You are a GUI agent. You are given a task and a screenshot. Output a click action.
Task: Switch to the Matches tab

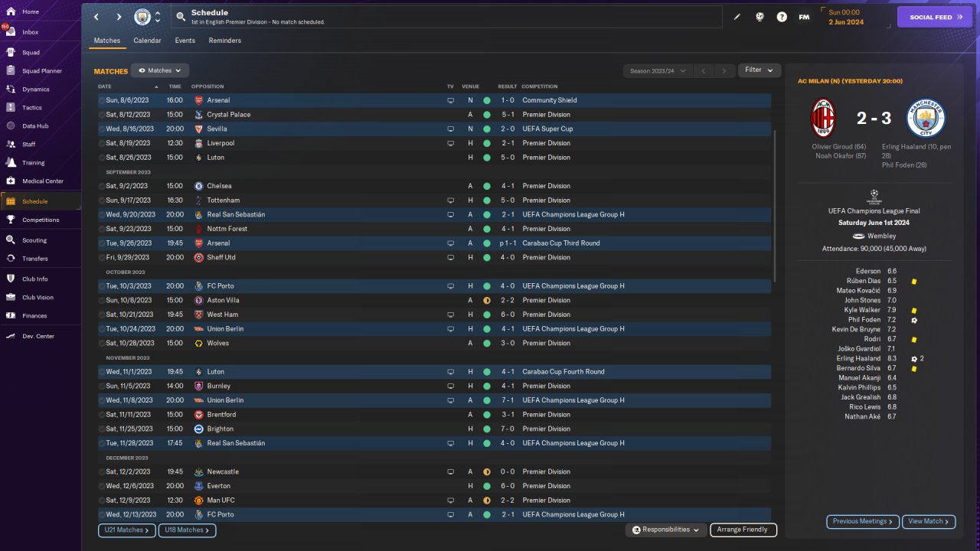coord(107,41)
